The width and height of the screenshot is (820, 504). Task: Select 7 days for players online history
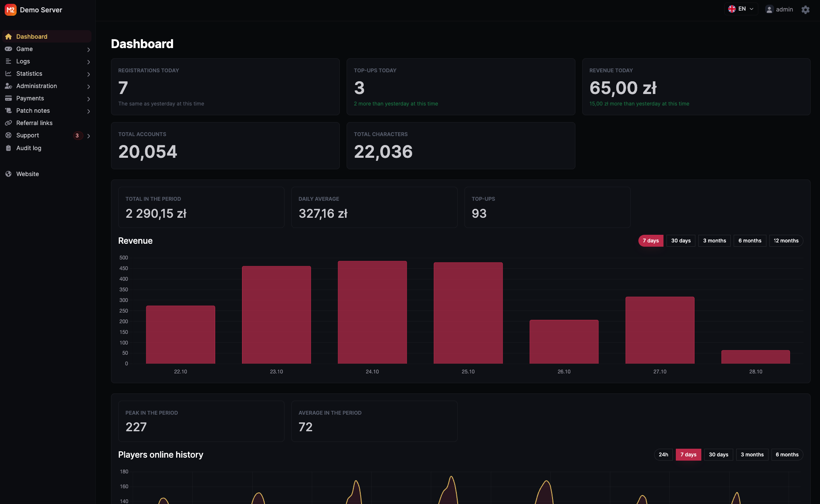pos(689,455)
